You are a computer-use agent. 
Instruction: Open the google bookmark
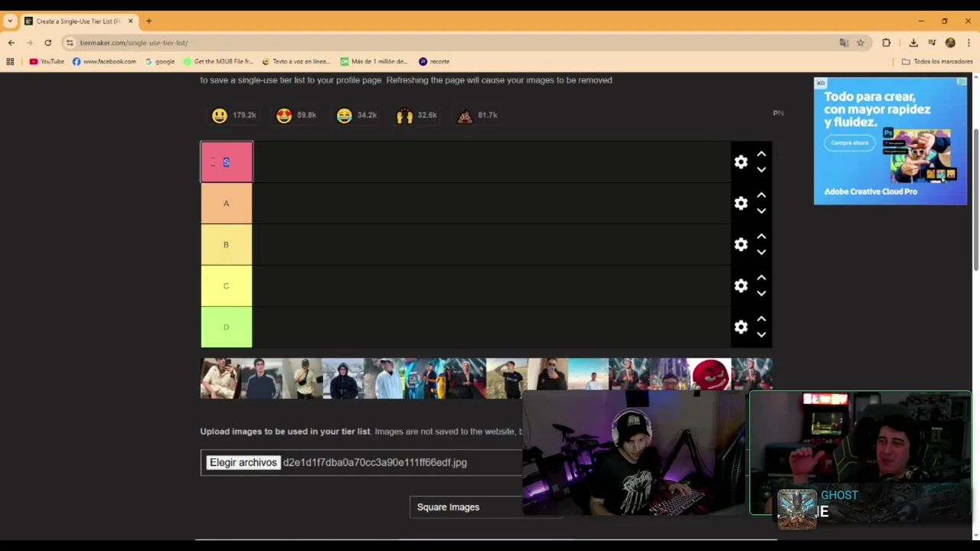160,61
